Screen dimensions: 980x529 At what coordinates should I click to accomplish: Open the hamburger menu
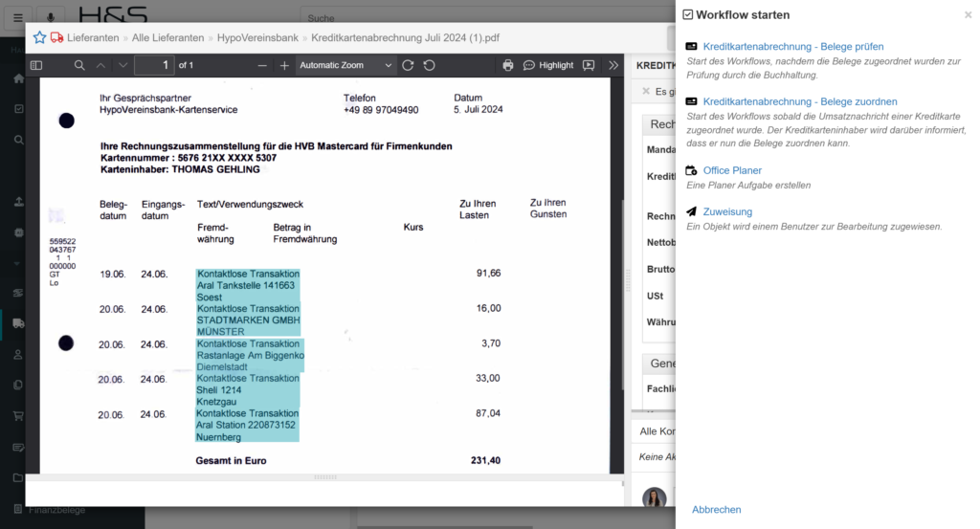(x=18, y=17)
